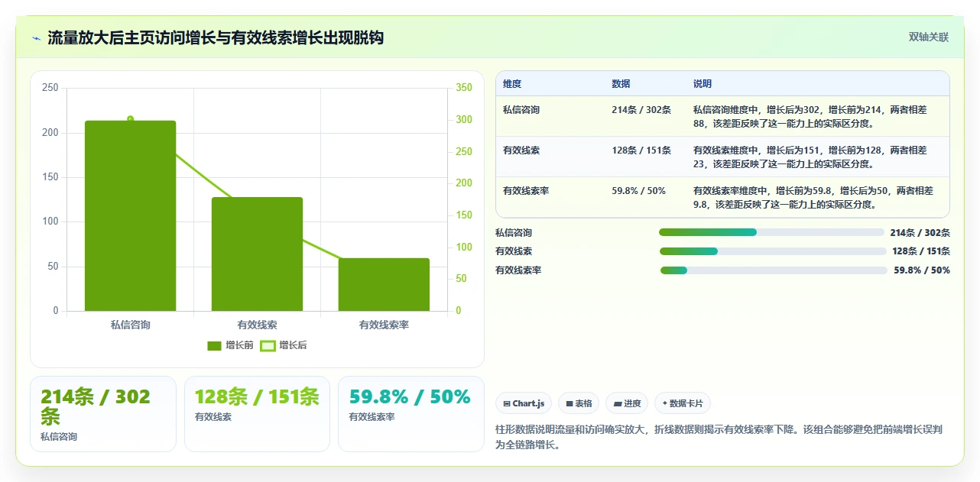This screenshot has width=980, height=482.
Task: Select the 进度 tag chip
Action: pos(627,403)
